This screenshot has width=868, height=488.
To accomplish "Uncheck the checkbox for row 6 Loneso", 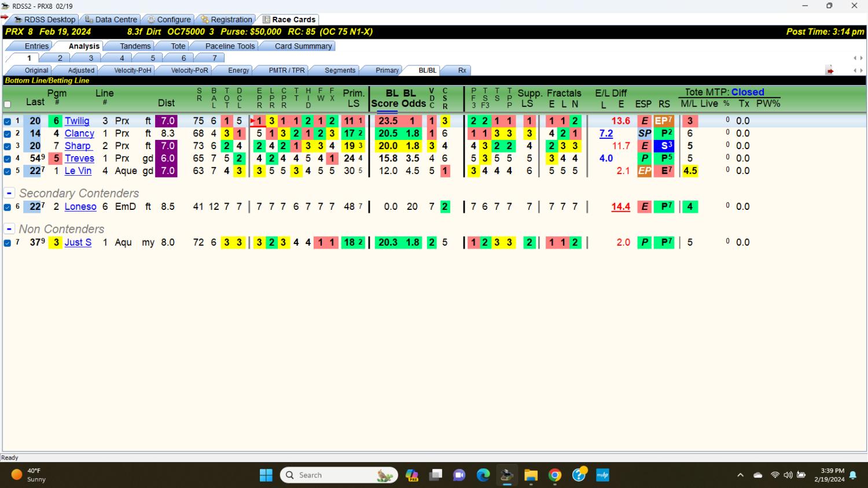I will click(x=8, y=207).
